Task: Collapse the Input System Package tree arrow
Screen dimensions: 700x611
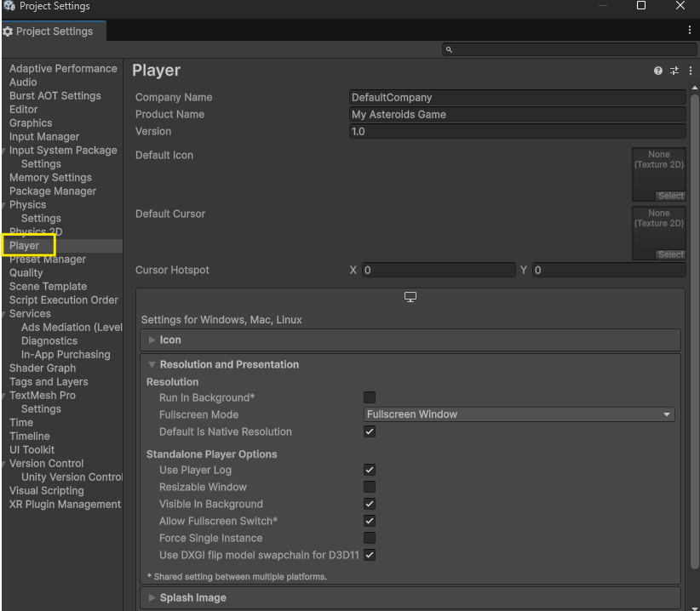Action: tap(4, 151)
